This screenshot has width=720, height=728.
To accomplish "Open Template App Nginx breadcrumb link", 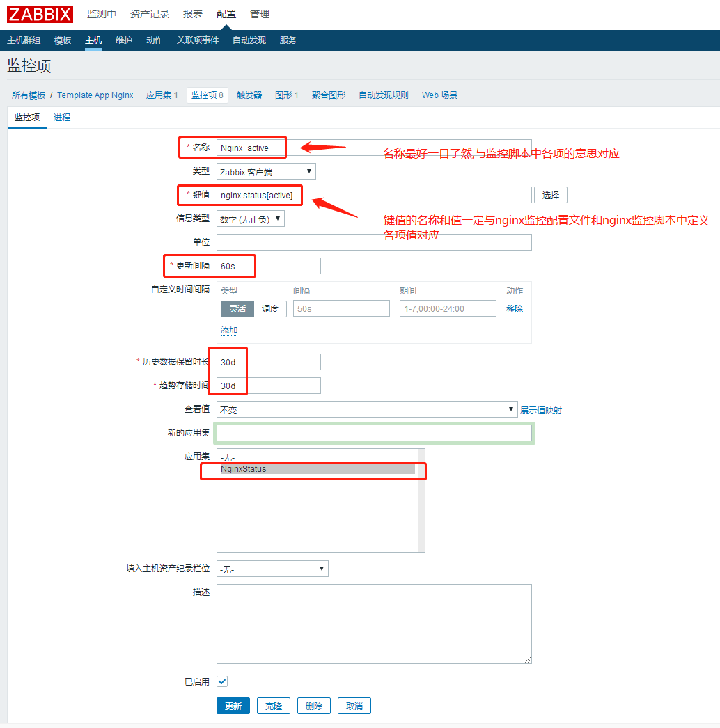I will pos(95,95).
